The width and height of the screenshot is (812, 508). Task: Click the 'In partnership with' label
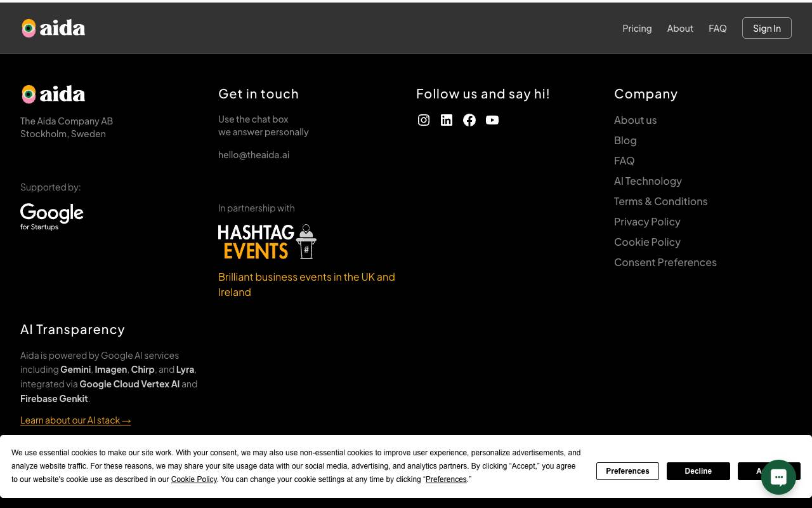(256, 208)
